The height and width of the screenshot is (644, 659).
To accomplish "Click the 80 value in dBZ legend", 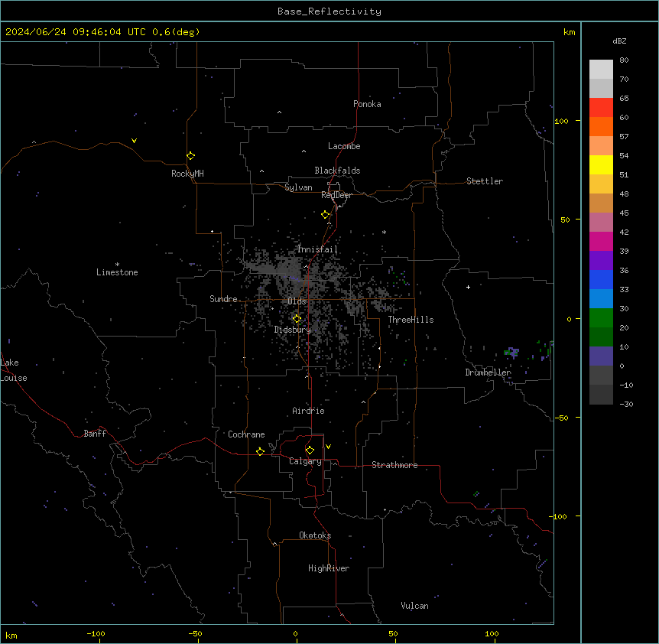I will 624,60.
